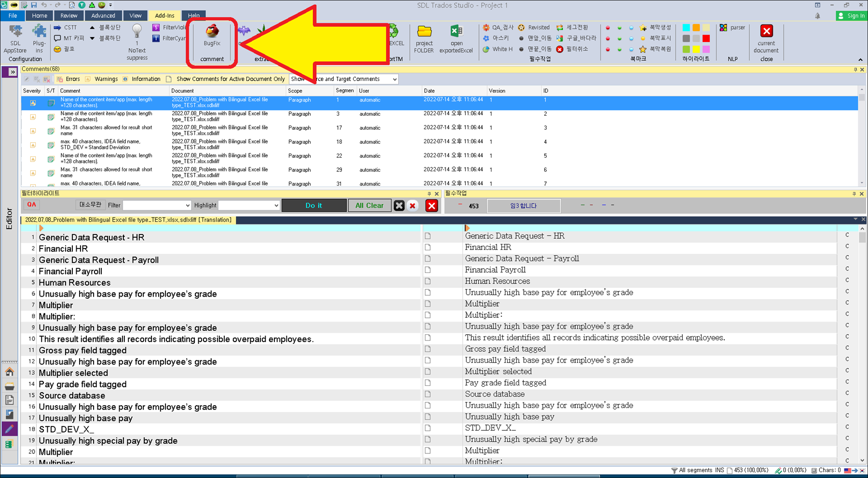Toggle the Information comment filter
Image resolution: width=868 pixels, height=478 pixels.
(141, 79)
